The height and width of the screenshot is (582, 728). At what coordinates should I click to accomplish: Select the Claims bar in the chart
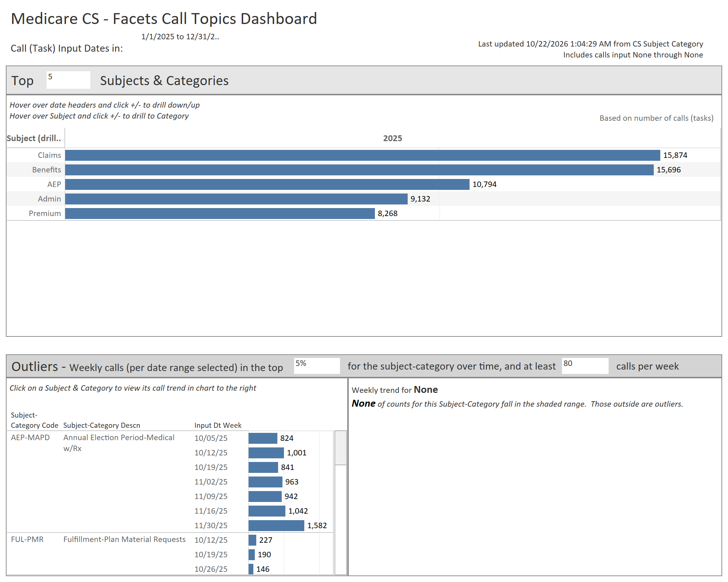363,155
